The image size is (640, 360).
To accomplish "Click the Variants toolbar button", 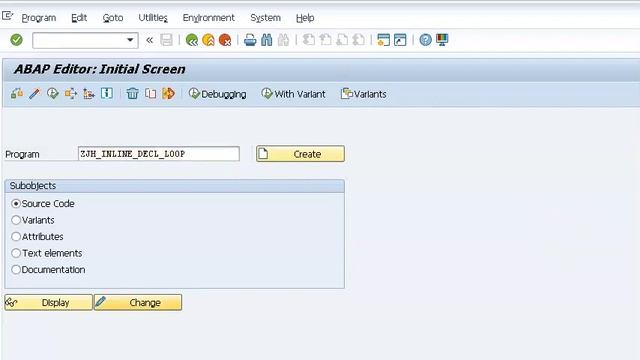I will tap(363, 94).
